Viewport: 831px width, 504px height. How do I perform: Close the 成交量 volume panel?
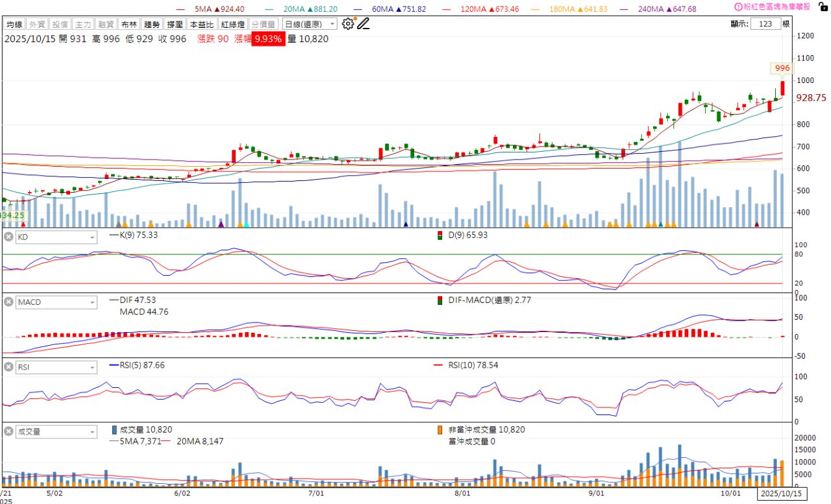pyautogui.click(x=8, y=431)
